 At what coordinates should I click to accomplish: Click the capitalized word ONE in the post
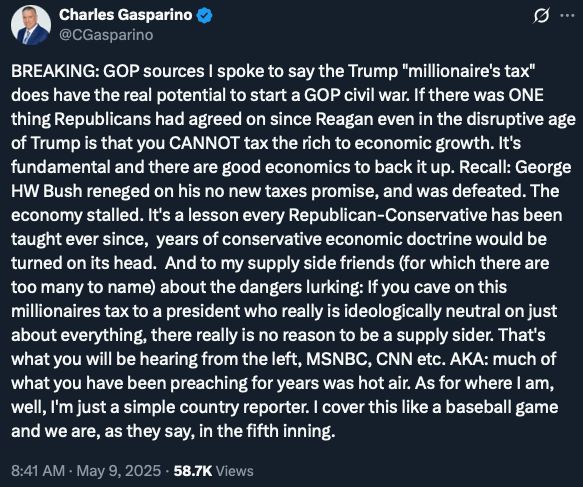pos(526,95)
